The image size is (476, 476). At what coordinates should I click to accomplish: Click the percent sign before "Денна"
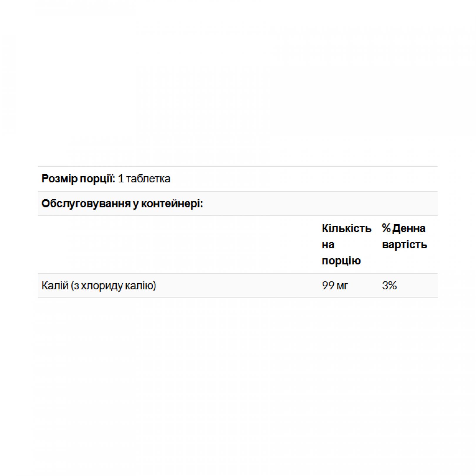tap(386, 228)
